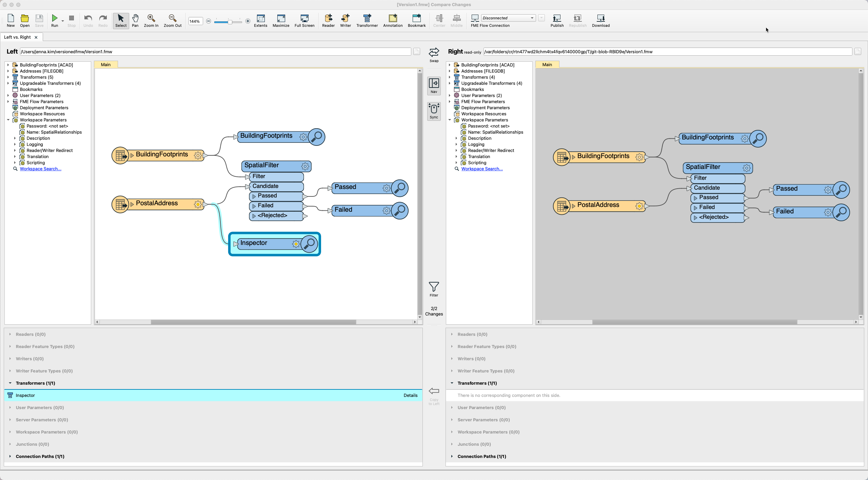Click the Zoom Out magnifier tool
The image size is (868, 480).
173,20
